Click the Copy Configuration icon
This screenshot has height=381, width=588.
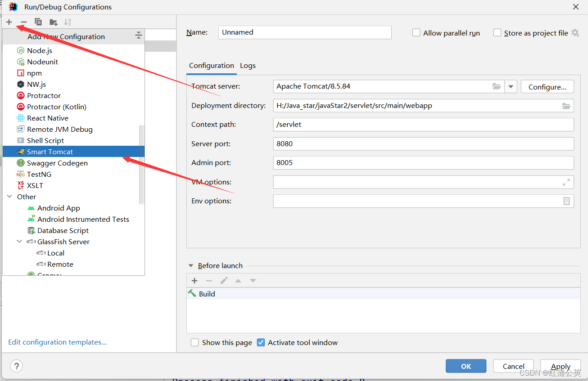pyautogui.click(x=38, y=22)
